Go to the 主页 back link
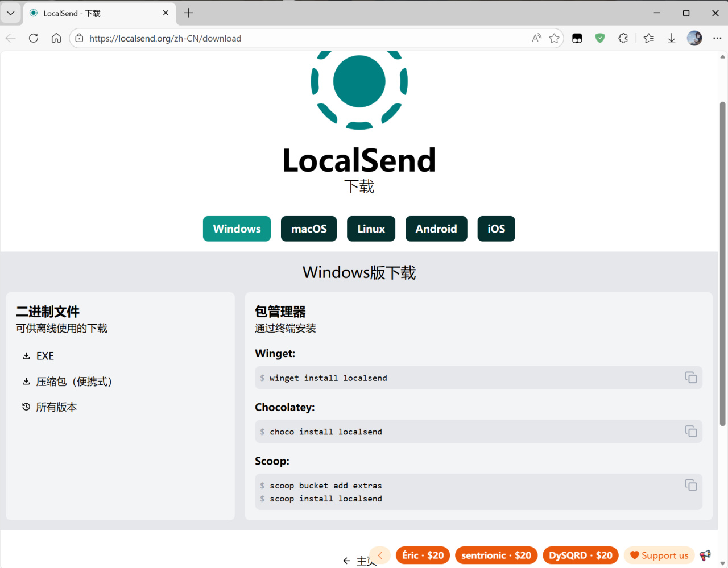This screenshot has width=728, height=568. point(359,561)
